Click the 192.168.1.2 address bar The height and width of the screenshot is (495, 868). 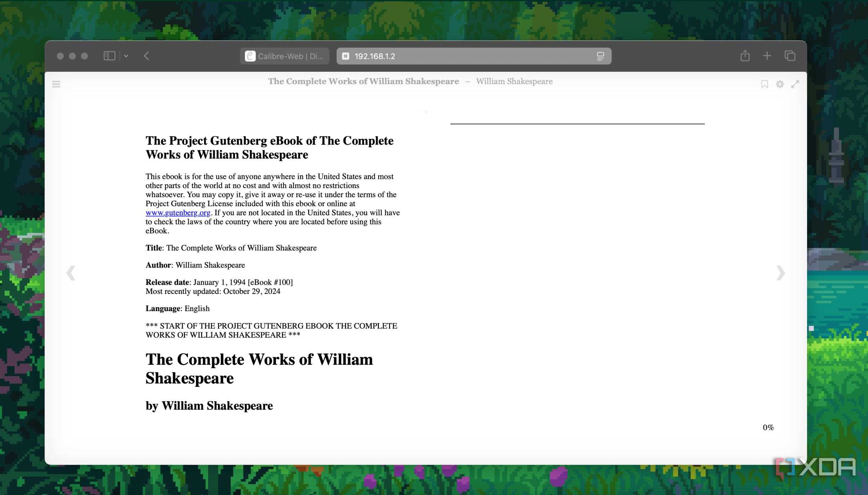(x=474, y=56)
